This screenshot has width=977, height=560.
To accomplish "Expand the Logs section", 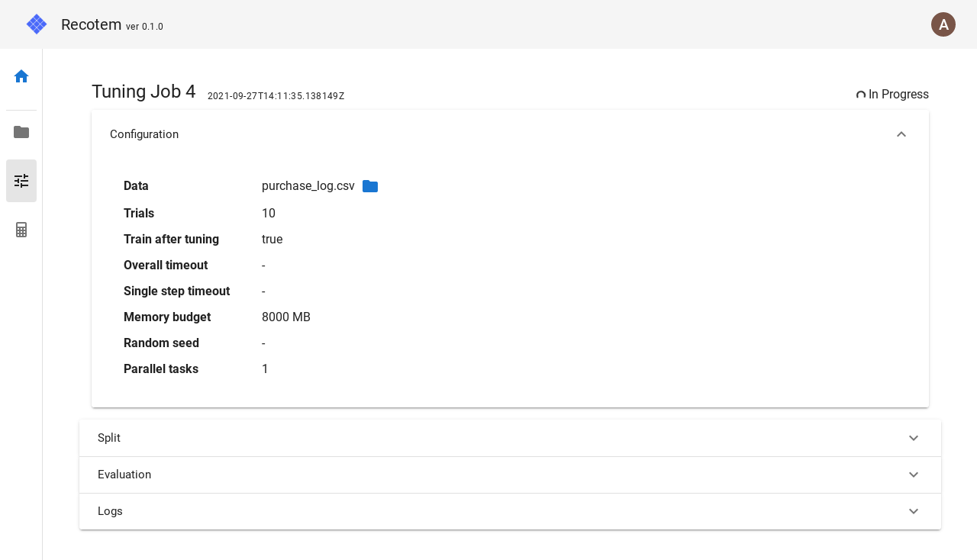I will pyautogui.click(x=914, y=511).
